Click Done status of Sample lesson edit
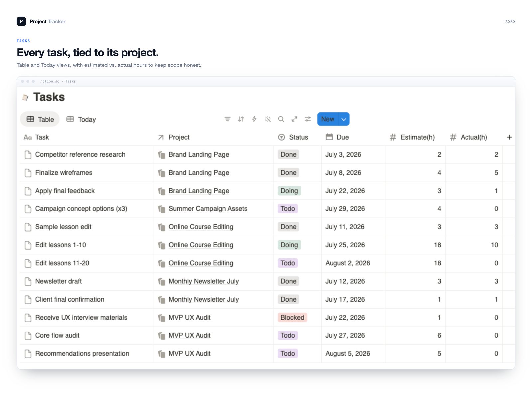Viewport: 532px width, 399px height. pyautogui.click(x=288, y=227)
